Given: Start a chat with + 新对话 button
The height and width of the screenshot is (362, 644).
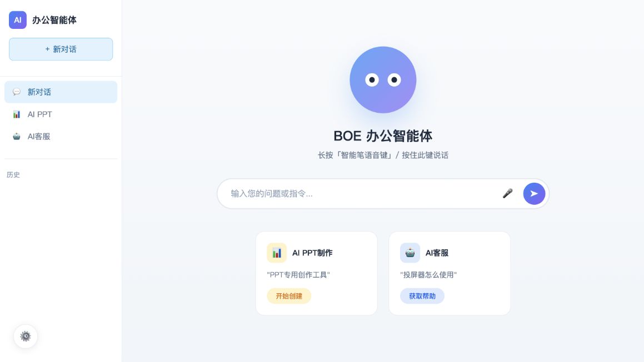Looking at the screenshot, I should 61,49.
